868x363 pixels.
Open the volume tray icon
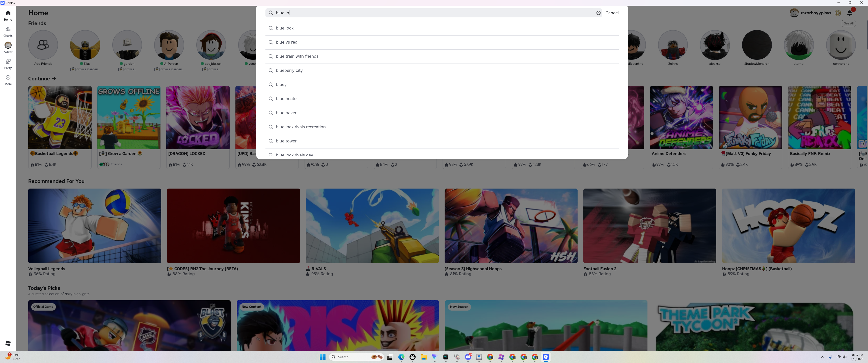tap(845, 357)
